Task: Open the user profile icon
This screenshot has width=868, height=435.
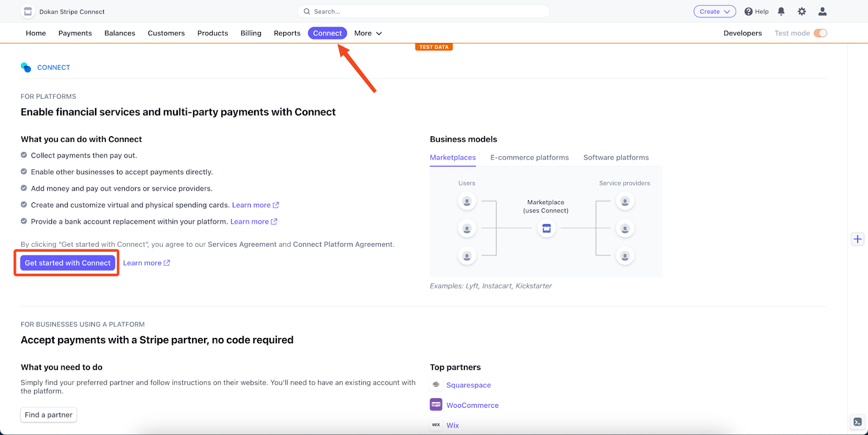Action: coord(822,11)
